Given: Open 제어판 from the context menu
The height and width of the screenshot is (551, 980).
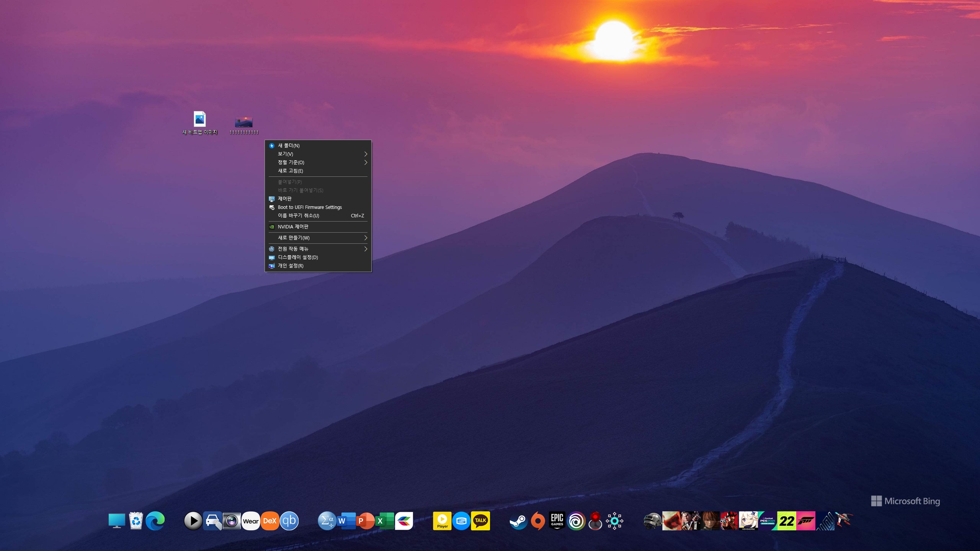Looking at the screenshot, I should coord(318,199).
